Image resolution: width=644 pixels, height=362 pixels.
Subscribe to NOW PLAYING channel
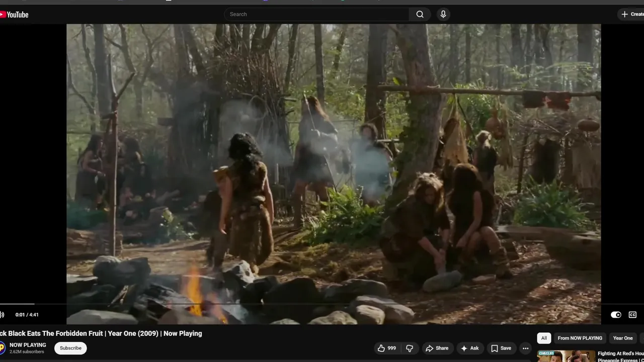tap(70, 348)
